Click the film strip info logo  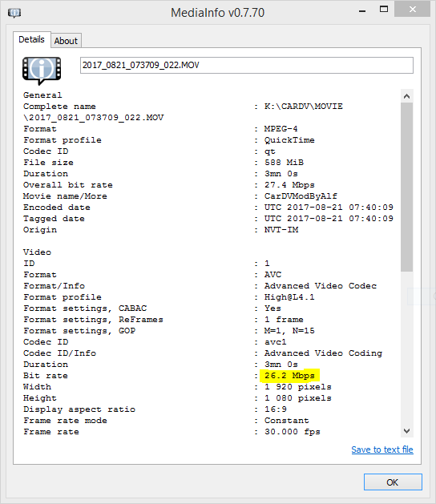click(x=42, y=71)
